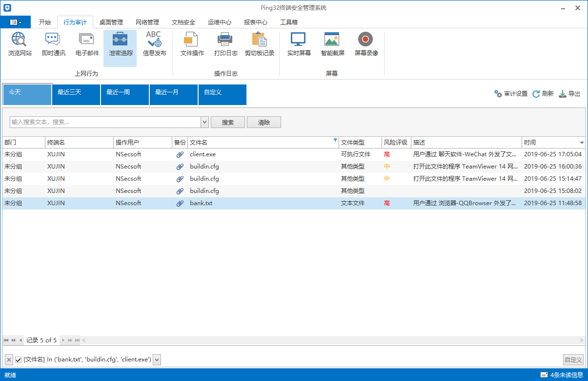588x381 pixels.
Task: Open backup attachment of 15:14:47 buildin.cfg row
Action: [x=180, y=179]
